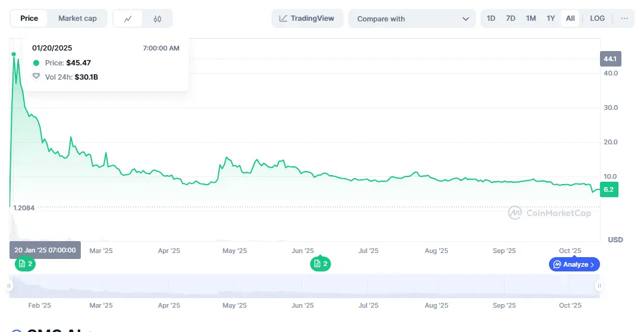Click the CoinMarketCap watermark logo
This screenshot has width=644, height=332.
point(550,213)
